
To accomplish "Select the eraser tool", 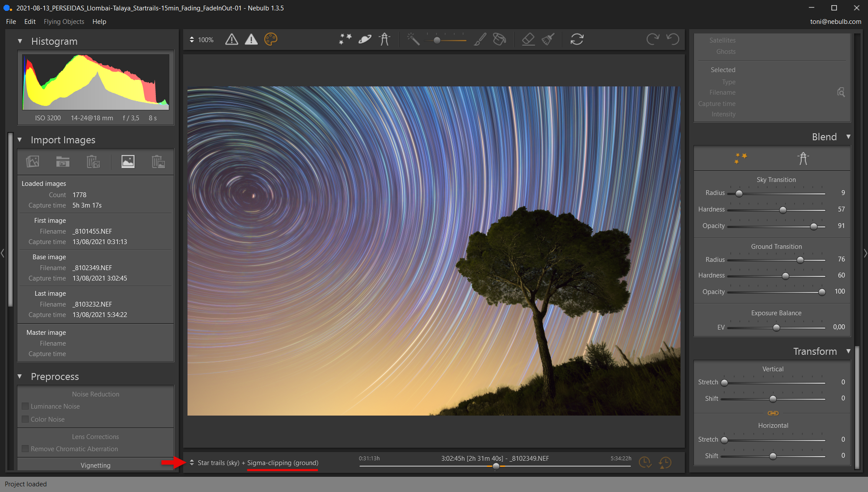I will [x=528, y=40].
